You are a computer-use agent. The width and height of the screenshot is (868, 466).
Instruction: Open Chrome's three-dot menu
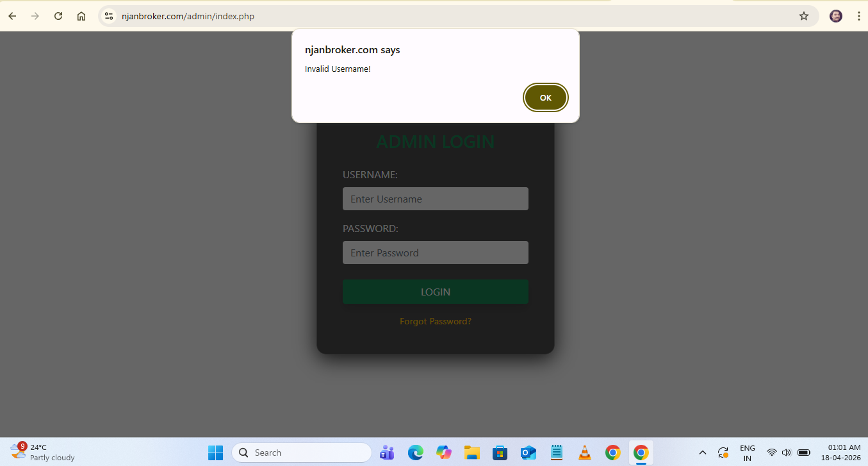(858, 16)
